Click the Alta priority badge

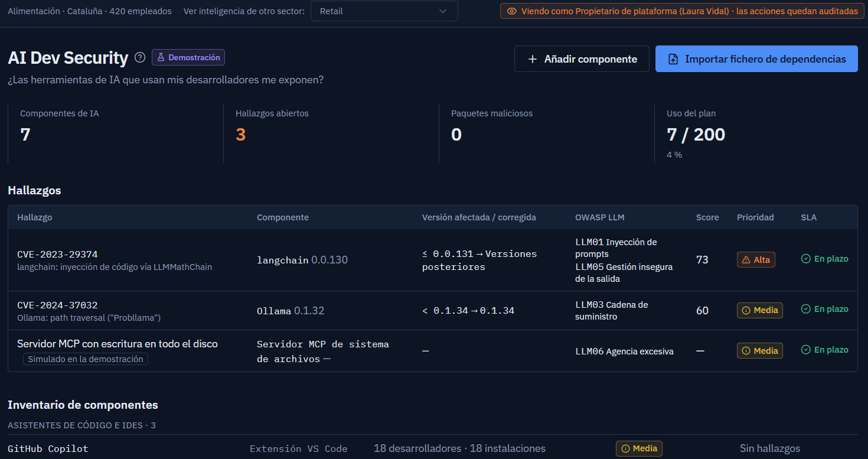click(756, 260)
